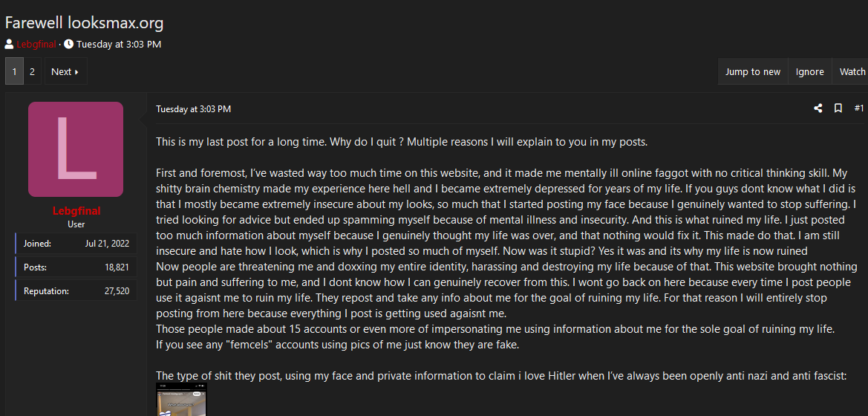Open the large L avatar profile
Image resolution: width=868 pixels, height=416 pixels.
tap(76, 149)
